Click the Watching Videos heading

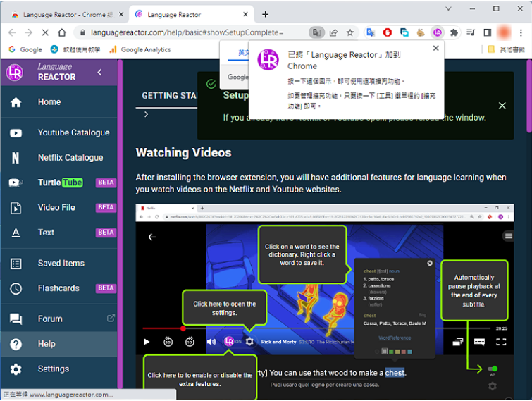183,153
